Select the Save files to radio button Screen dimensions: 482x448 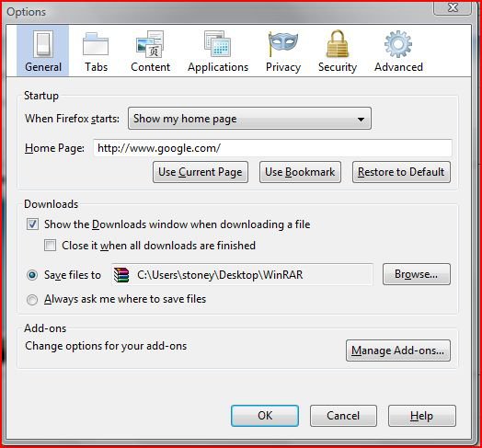[32, 275]
